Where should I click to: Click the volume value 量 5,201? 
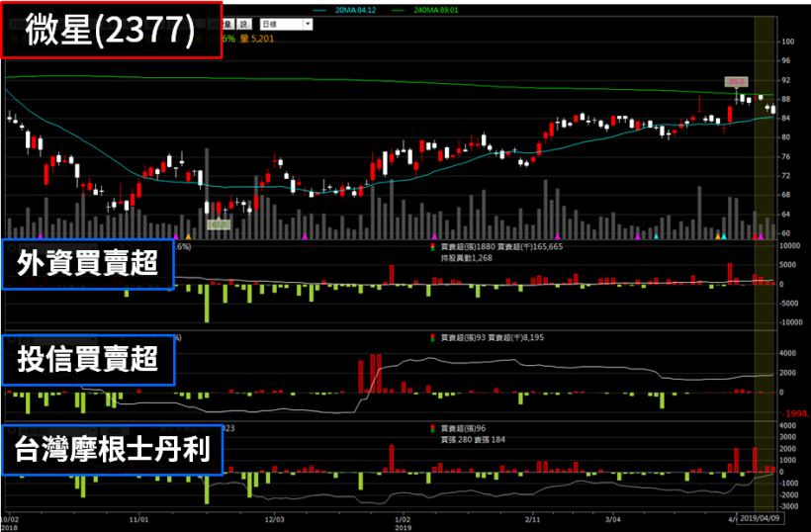pos(256,39)
